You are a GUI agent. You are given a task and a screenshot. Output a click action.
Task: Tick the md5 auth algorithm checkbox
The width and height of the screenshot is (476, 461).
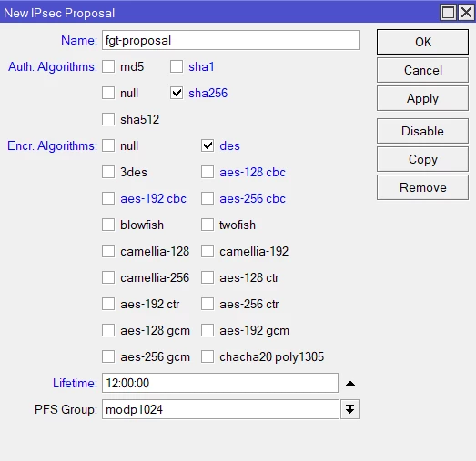click(108, 66)
